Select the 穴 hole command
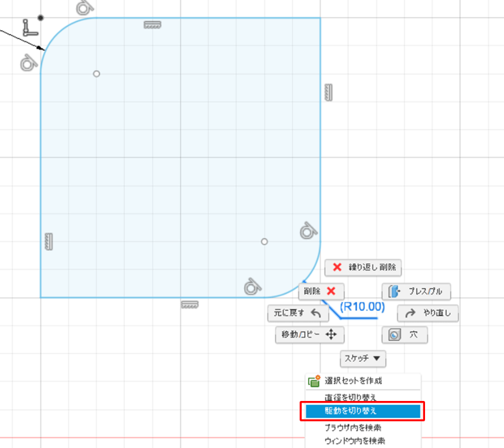This screenshot has width=504, height=448. (405, 335)
